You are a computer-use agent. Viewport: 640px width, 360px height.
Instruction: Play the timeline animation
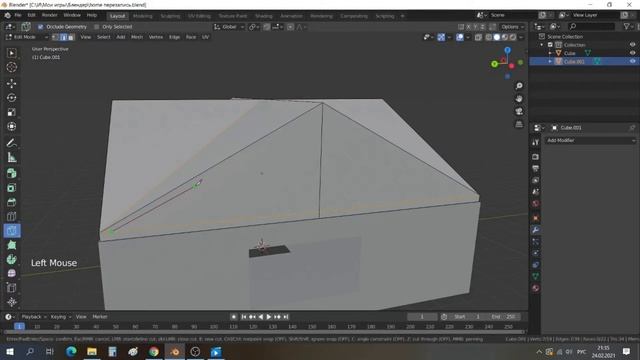(x=269, y=317)
